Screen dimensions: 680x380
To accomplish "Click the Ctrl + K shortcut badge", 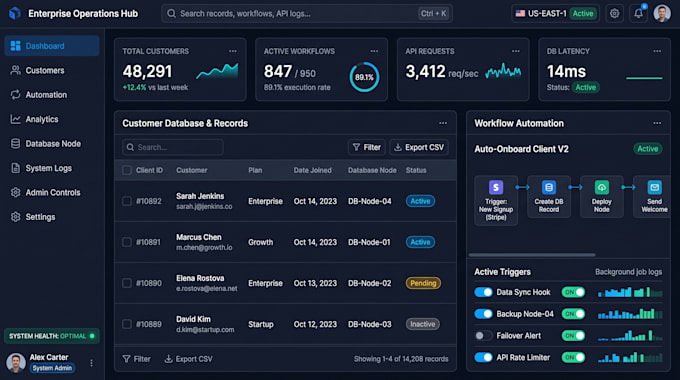I will click(433, 13).
